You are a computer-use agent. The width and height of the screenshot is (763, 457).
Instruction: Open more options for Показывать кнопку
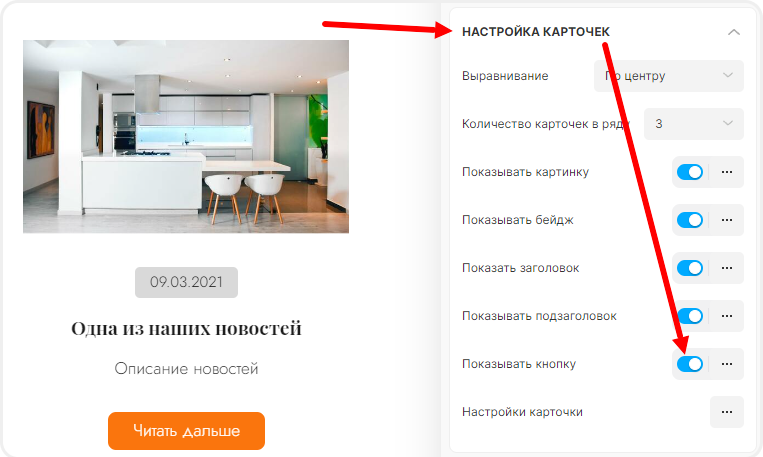tap(727, 364)
